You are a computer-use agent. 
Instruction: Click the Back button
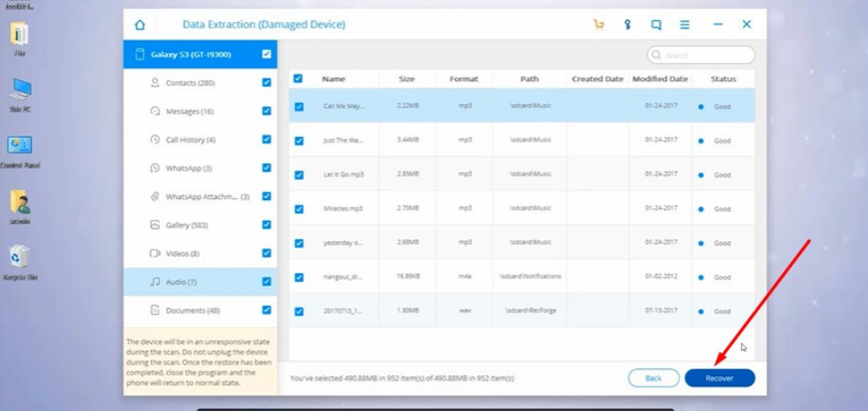point(654,378)
